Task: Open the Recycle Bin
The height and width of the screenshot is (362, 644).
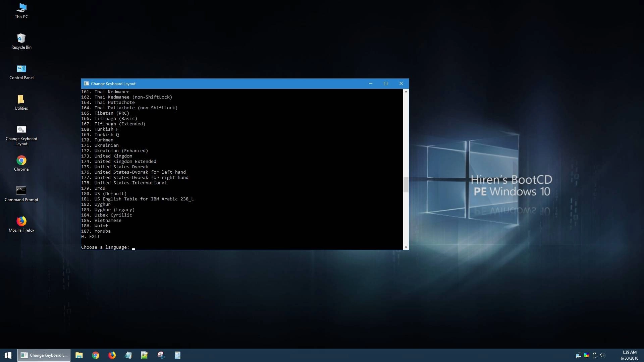Action: [x=21, y=38]
